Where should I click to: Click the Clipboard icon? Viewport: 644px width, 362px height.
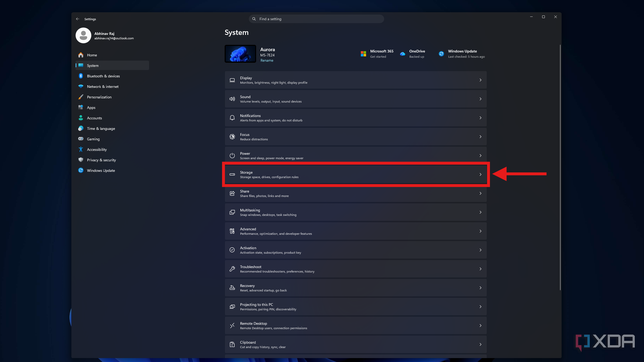coord(232,344)
